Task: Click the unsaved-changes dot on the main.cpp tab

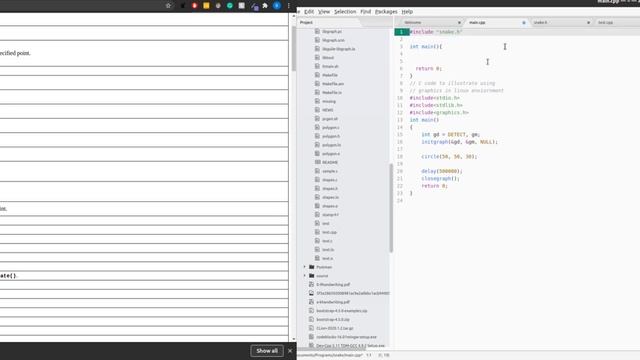Action: click(x=524, y=23)
